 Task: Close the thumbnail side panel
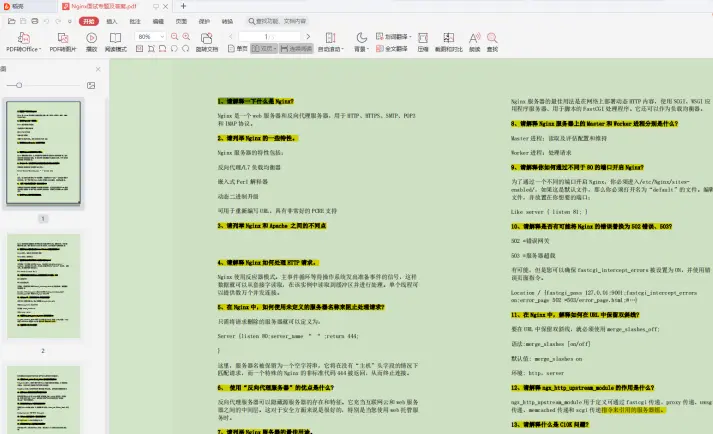(98, 69)
